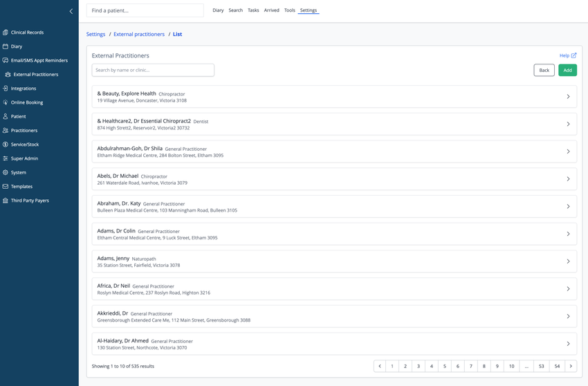
Task: Follow the Settings breadcrumb link
Action: [95, 34]
